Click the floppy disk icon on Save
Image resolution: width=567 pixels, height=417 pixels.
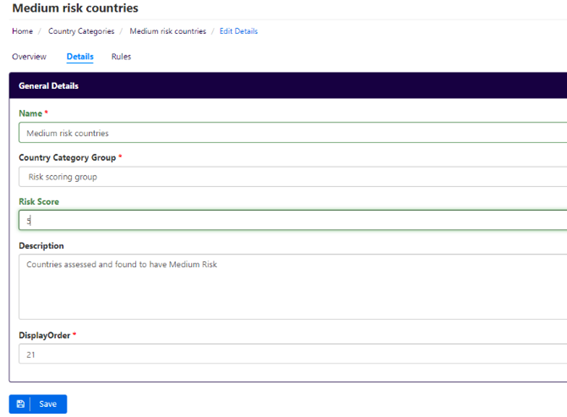pyautogui.click(x=21, y=404)
